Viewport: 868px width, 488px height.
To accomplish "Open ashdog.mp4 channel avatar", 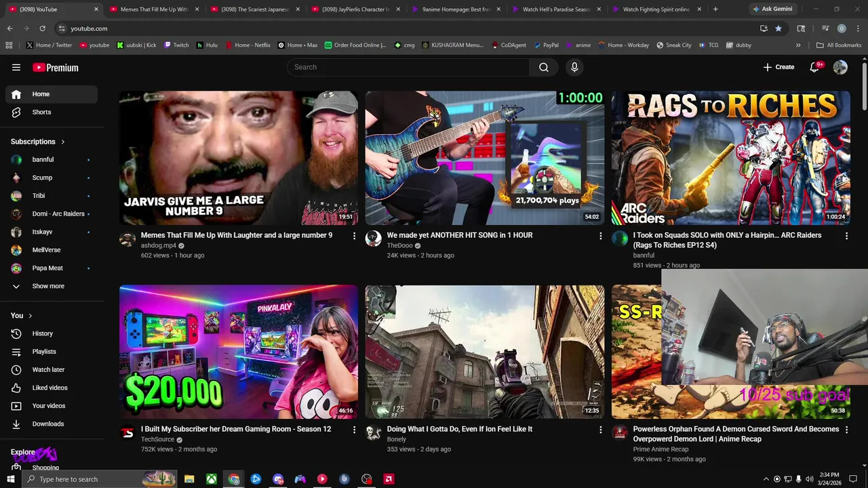I will pyautogui.click(x=127, y=239).
